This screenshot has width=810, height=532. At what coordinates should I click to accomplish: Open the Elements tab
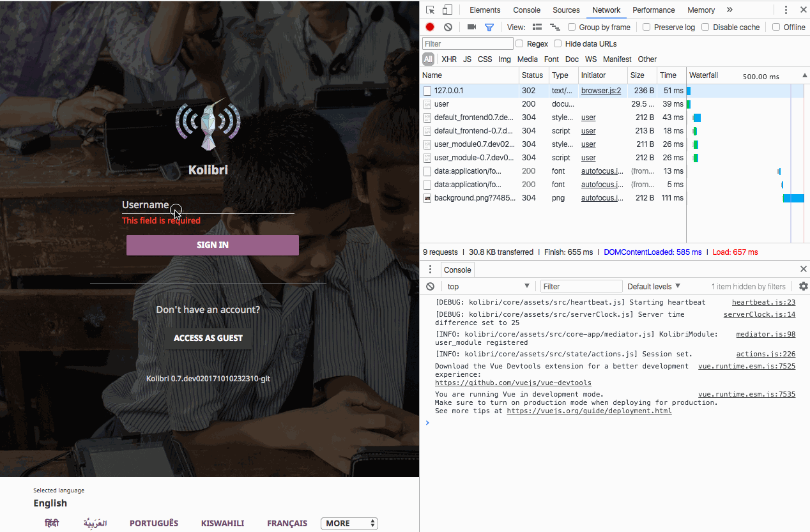pos(485,10)
